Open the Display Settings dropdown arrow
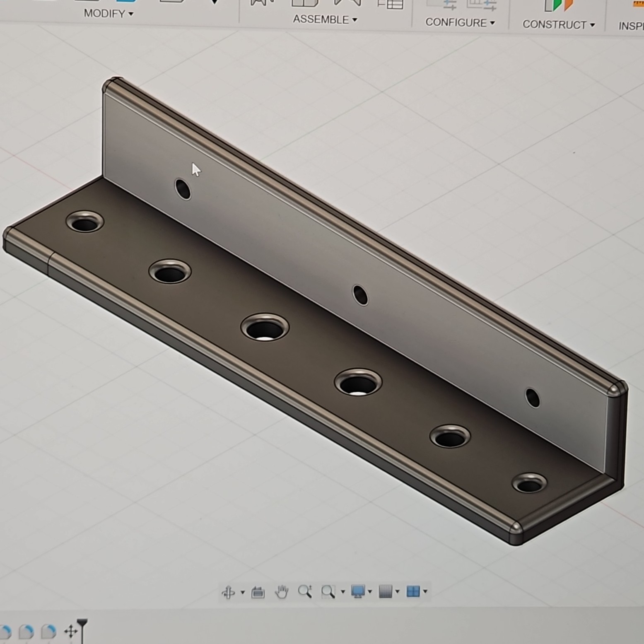 click(x=370, y=591)
